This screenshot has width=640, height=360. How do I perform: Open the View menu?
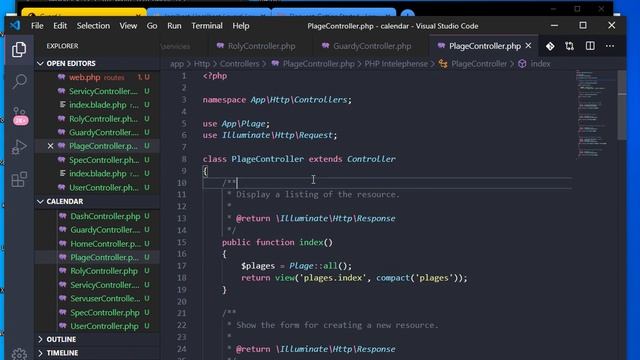pyautogui.click(x=128, y=26)
